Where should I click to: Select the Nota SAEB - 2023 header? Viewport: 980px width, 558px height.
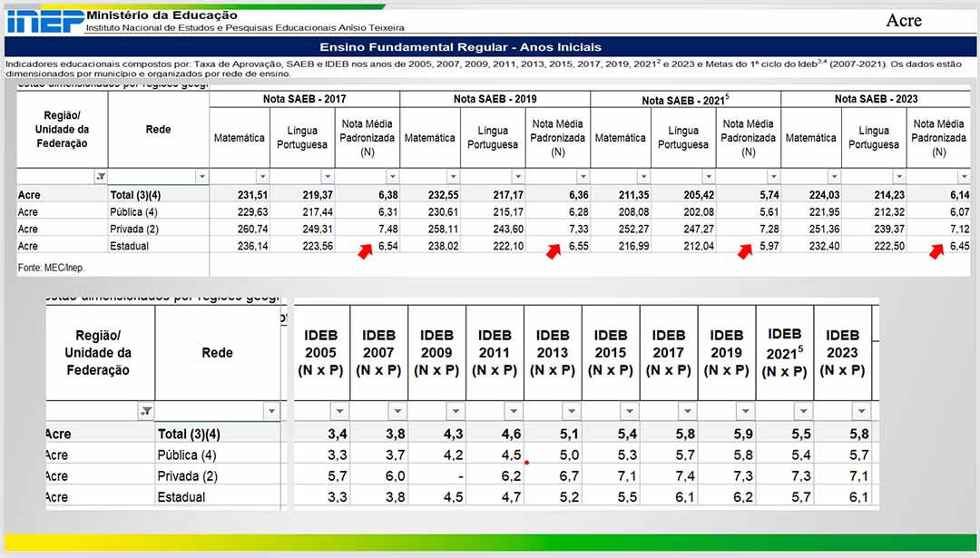[876, 99]
